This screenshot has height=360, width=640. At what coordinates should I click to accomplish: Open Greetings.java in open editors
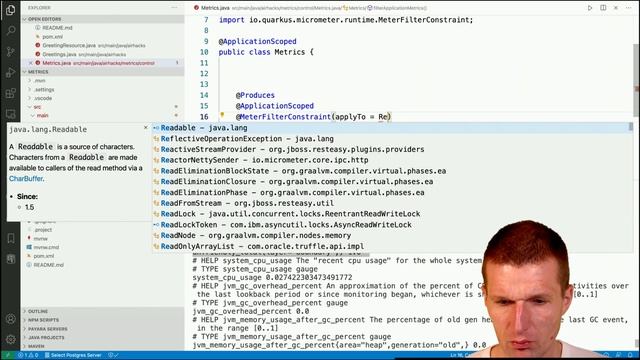coord(84,54)
